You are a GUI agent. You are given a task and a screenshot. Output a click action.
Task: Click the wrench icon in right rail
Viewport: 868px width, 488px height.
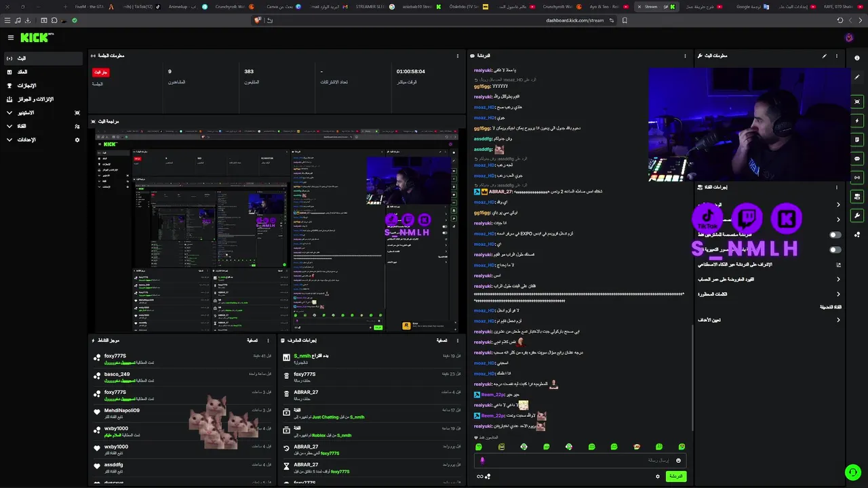[857, 216]
